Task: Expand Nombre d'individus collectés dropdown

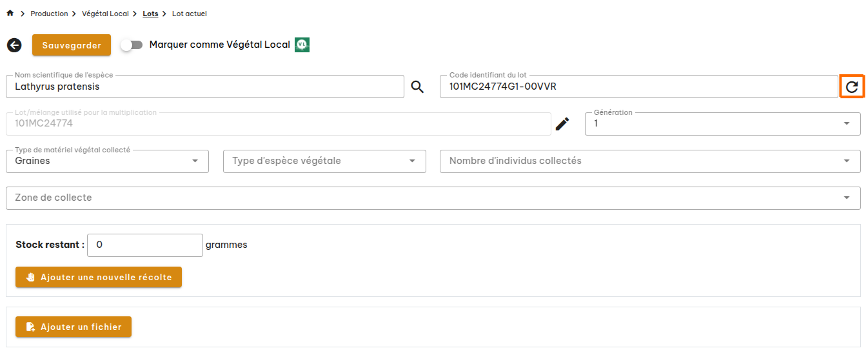Action: pos(650,161)
